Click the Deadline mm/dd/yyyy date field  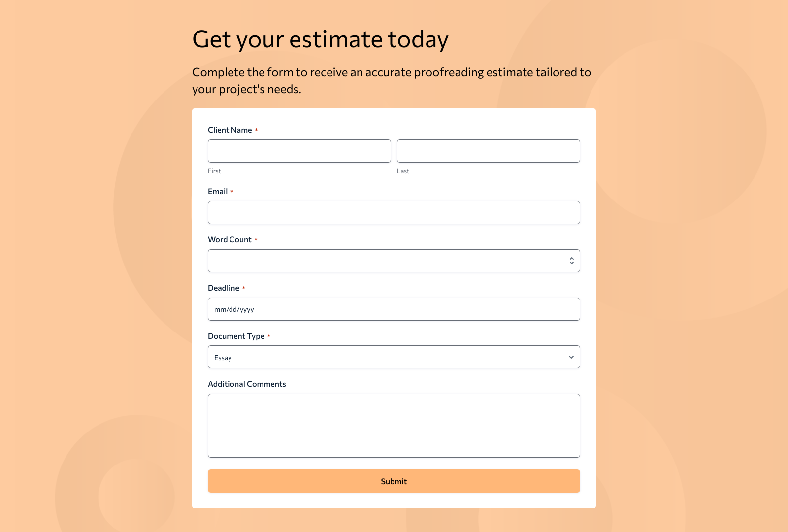pos(394,309)
